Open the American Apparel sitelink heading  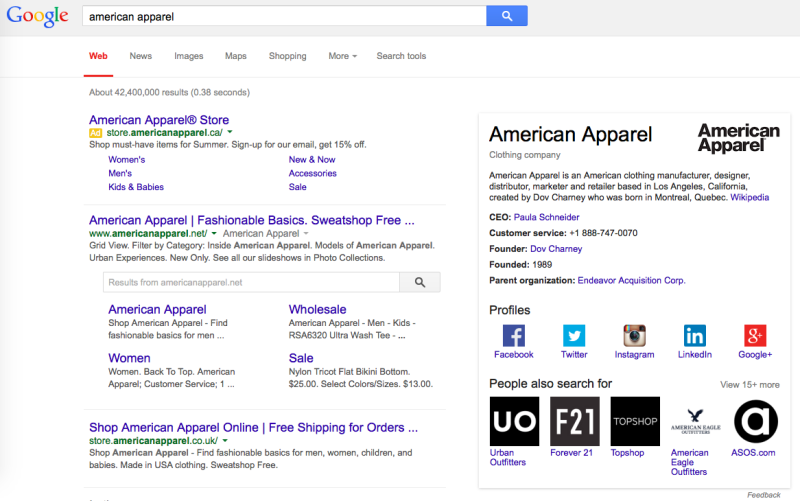point(157,310)
